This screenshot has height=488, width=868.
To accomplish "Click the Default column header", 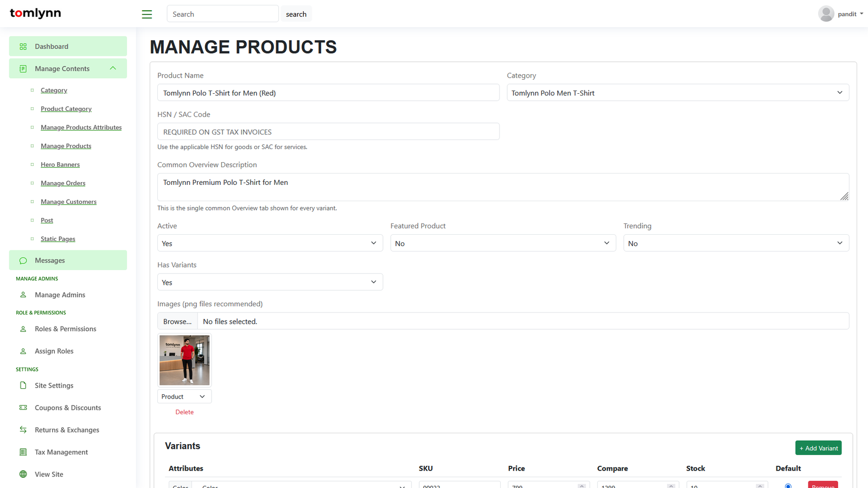I will (788, 468).
